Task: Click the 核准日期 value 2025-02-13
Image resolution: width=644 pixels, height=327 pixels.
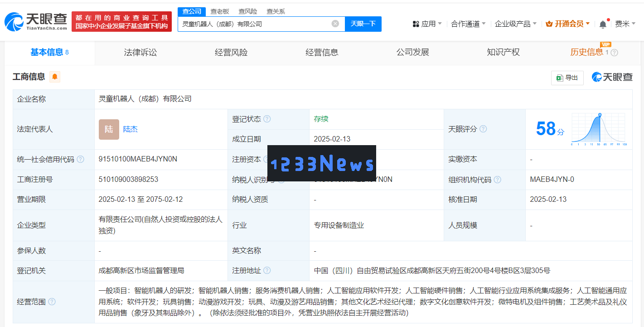Action: pos(548,200)
